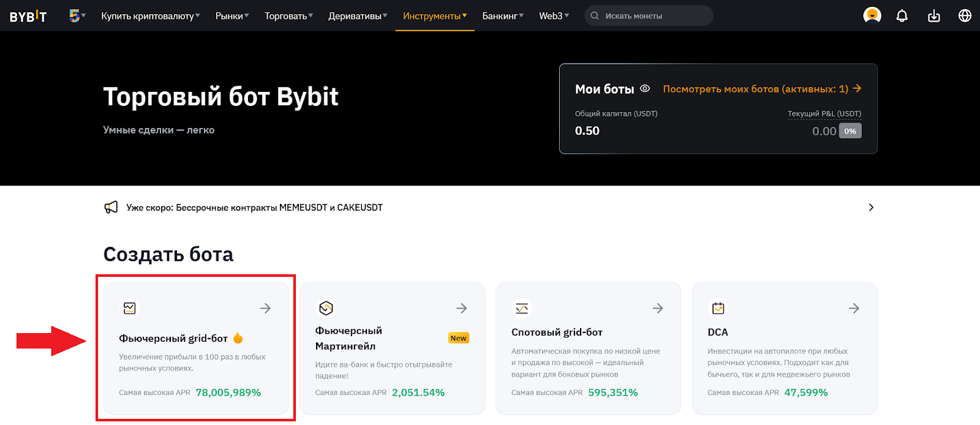
Task: Open Посмотреть моих ботов link
Action: [762, 89]
